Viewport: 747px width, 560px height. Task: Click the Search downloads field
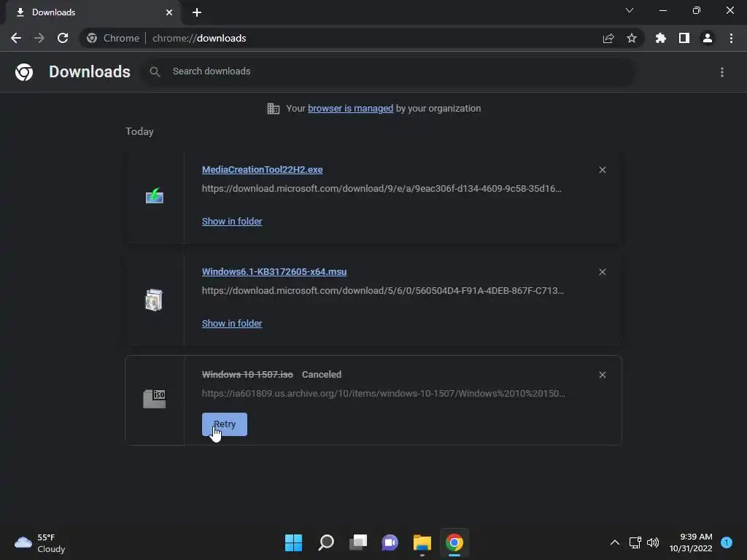(x=388, y=71)
